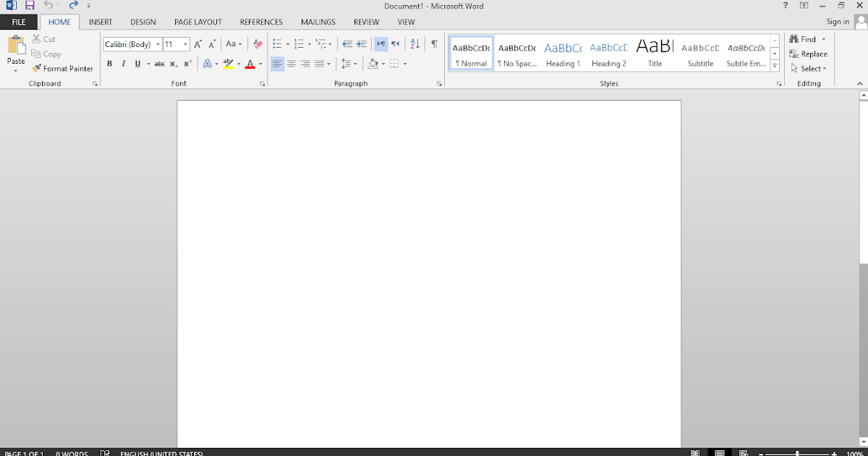This screenshot has width=868, height=456.
Task: Open Word Help question mark
Action: click(x=786, y=5)
